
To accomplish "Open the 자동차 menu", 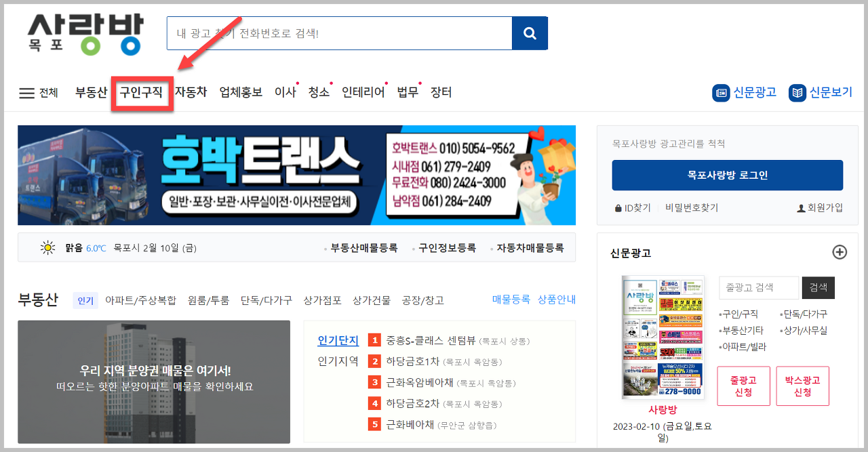I will [x=191, y=92].
